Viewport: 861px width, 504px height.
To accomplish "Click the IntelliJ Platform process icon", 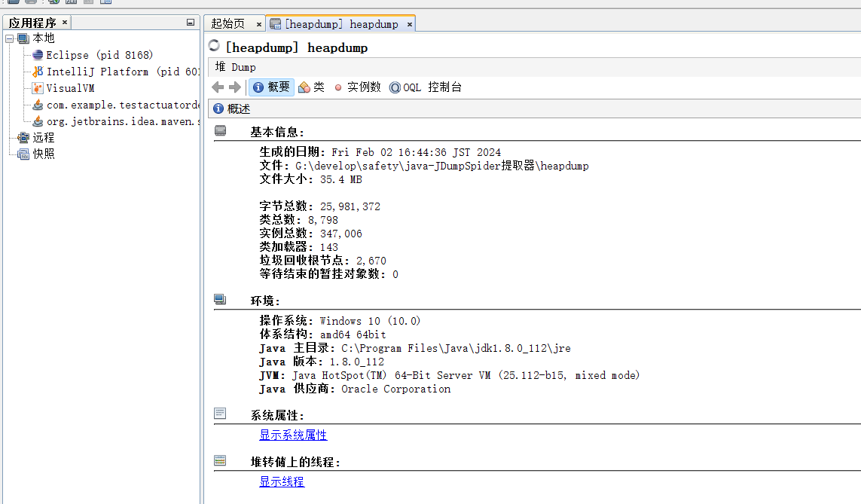I will point(38,72).
